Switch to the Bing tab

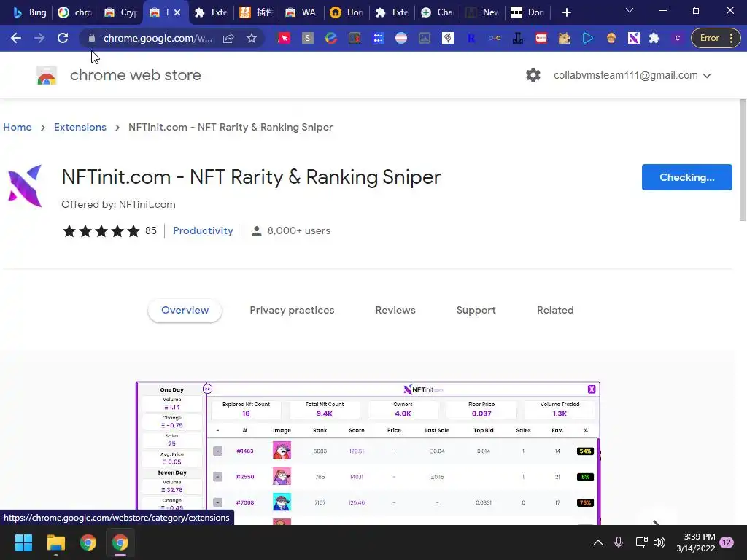pyautogui.click(x=30, y=12)
